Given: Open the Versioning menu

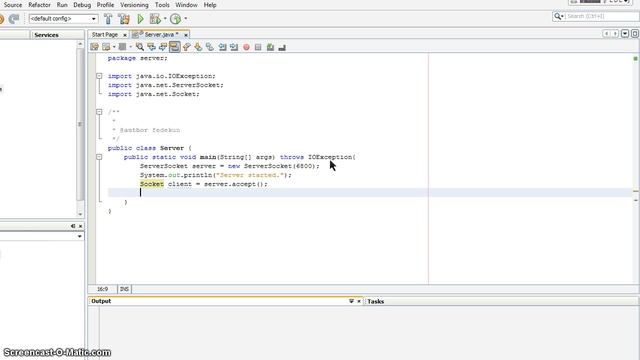Looking at the screenshot, I should coord(134,5).
